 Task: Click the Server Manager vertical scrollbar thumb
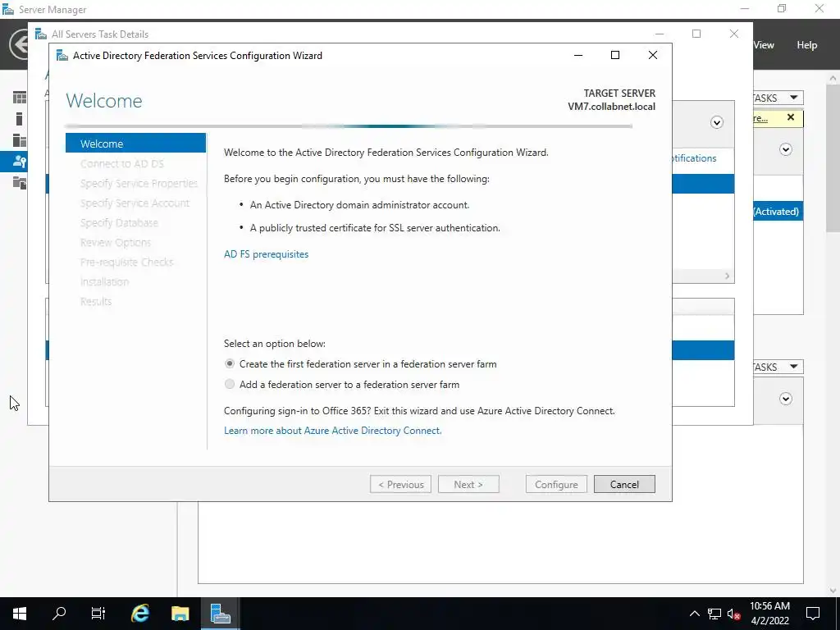[x=833, y=157]
